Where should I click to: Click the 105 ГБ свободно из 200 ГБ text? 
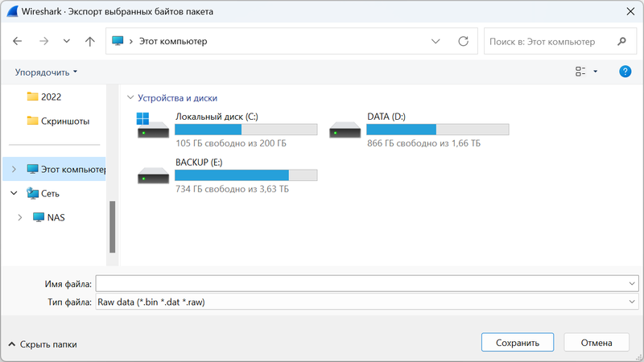coord(231,143)
